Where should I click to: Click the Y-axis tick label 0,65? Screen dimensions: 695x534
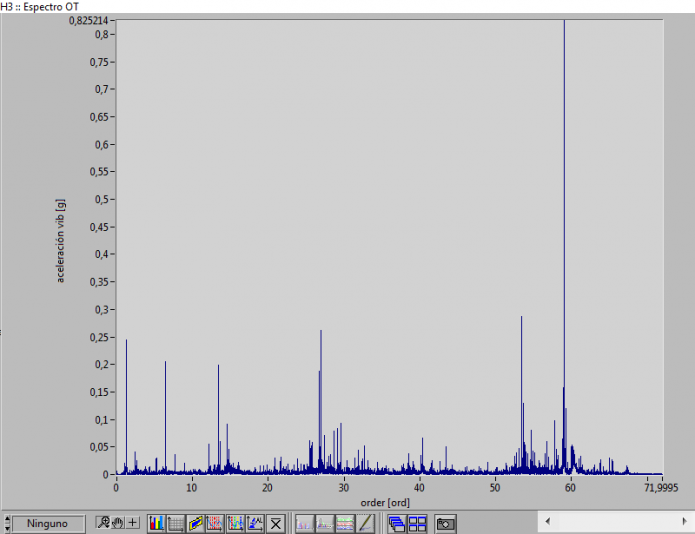click(99, 117)
